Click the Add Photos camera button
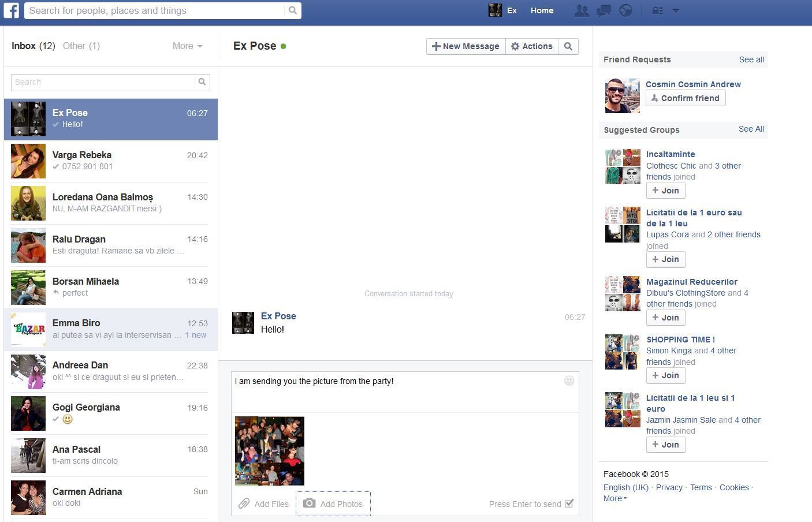812x522 pixels. (333, 504)
